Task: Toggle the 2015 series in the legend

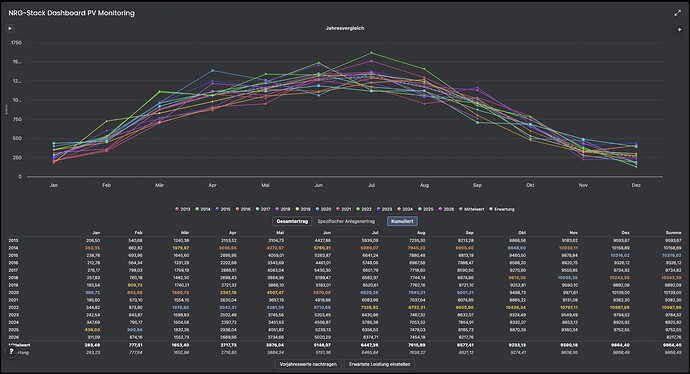Action: pos(223,209)
